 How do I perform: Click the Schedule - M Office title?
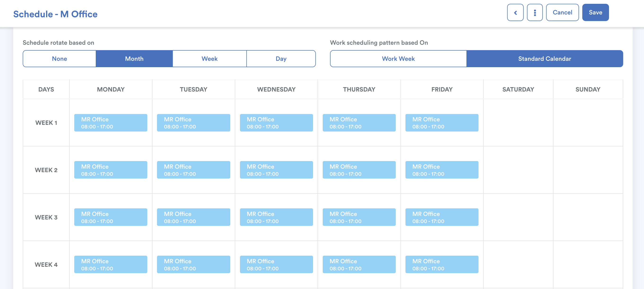(55, 14)
